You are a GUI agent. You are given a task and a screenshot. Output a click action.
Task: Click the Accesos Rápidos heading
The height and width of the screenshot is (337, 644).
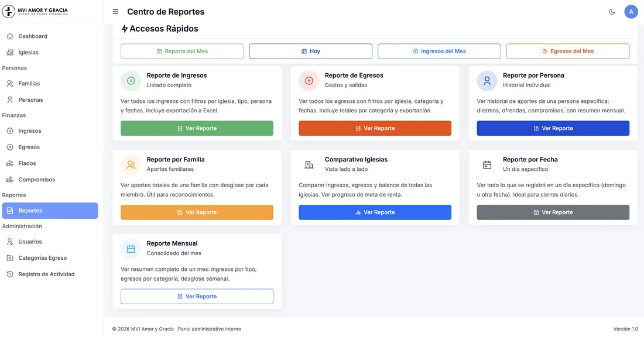point(164,29)
